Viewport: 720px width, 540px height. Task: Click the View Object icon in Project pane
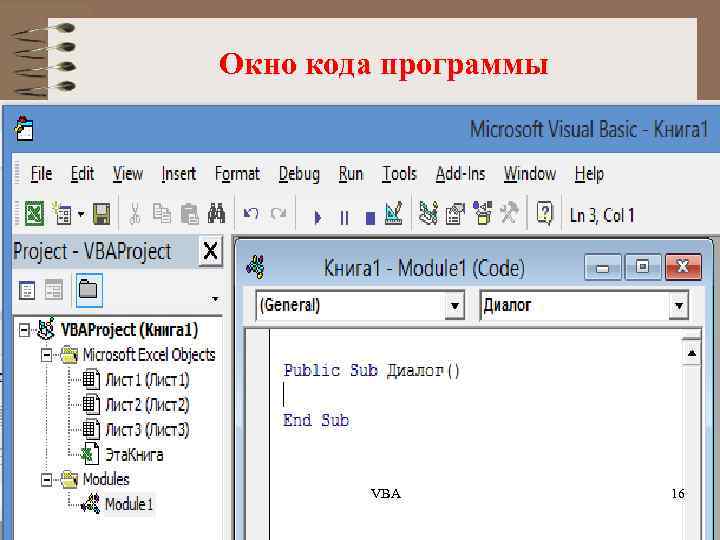pos(54,290)
